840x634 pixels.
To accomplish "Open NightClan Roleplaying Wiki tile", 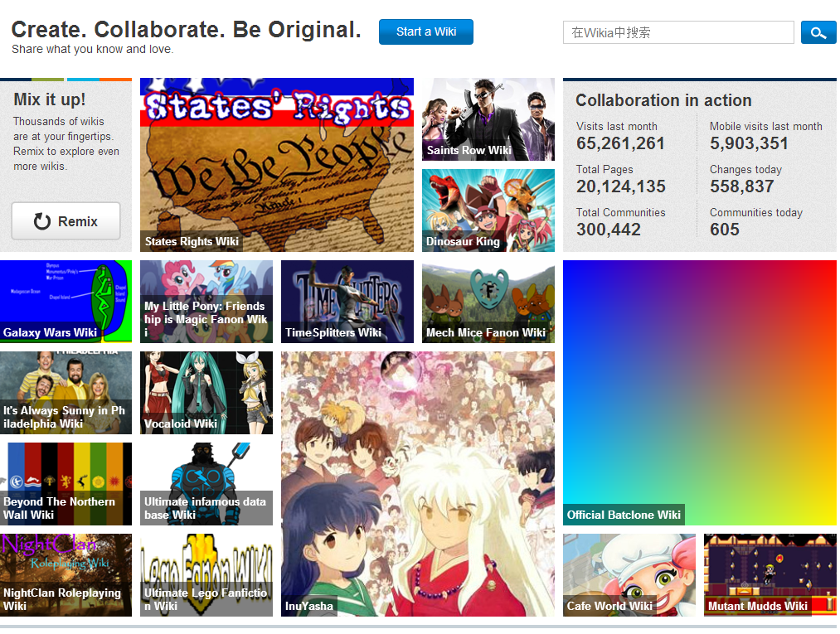I will (x=66, y=574).
